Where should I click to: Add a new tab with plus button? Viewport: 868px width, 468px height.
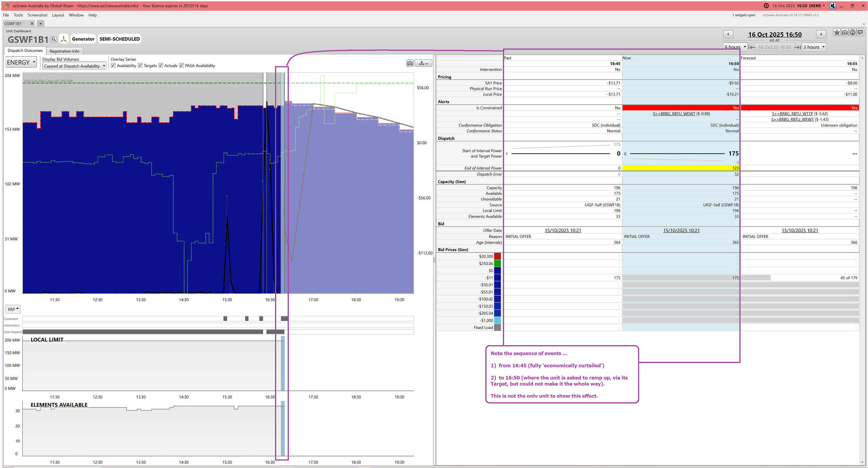[x=40, y=23]
